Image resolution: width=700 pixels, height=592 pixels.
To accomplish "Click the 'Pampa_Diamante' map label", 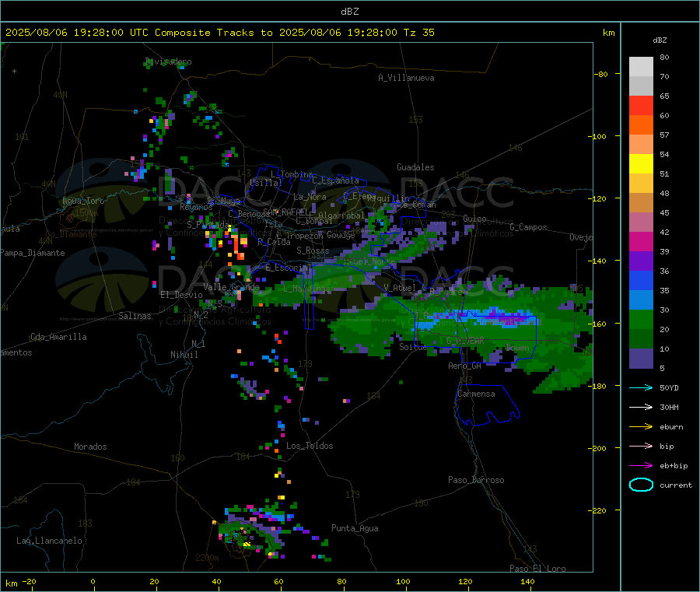I will click(33, 253).
